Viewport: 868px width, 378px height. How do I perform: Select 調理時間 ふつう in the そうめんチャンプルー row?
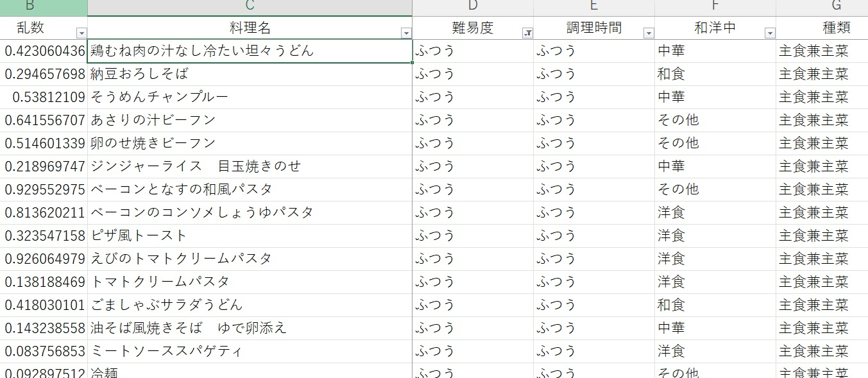[x=594, y=98]
